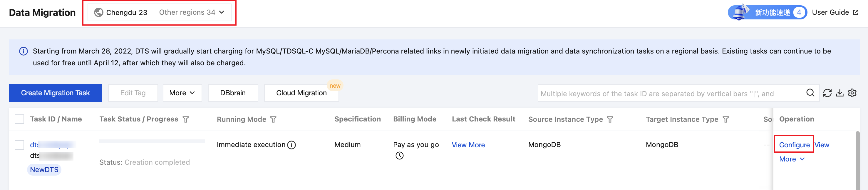Click the Cloud Migration button
868x190 pixels.
tap(301, 93)
